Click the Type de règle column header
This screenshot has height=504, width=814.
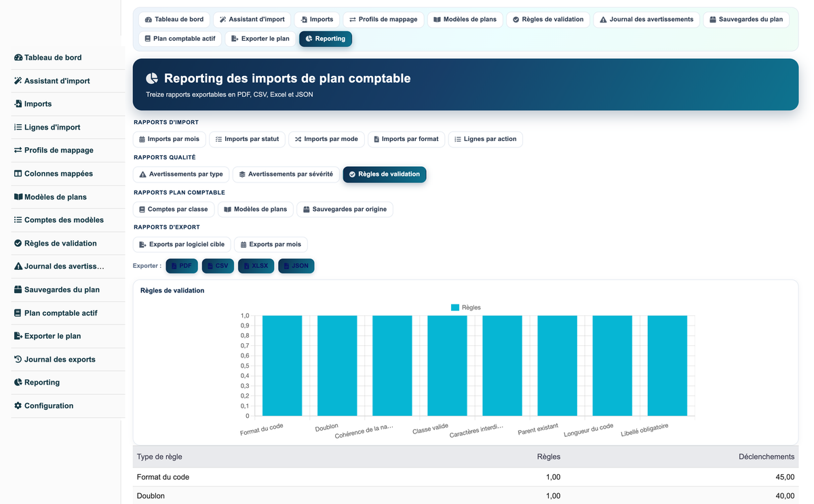[159, 457]
